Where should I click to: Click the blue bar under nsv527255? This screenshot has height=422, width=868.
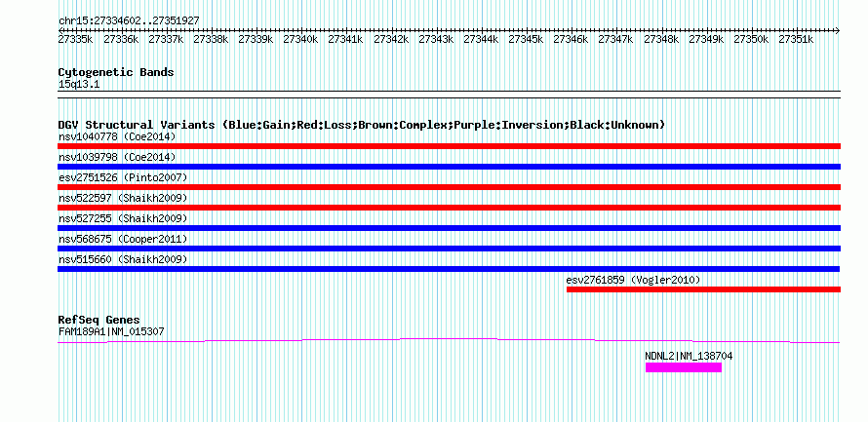(449, 228)
